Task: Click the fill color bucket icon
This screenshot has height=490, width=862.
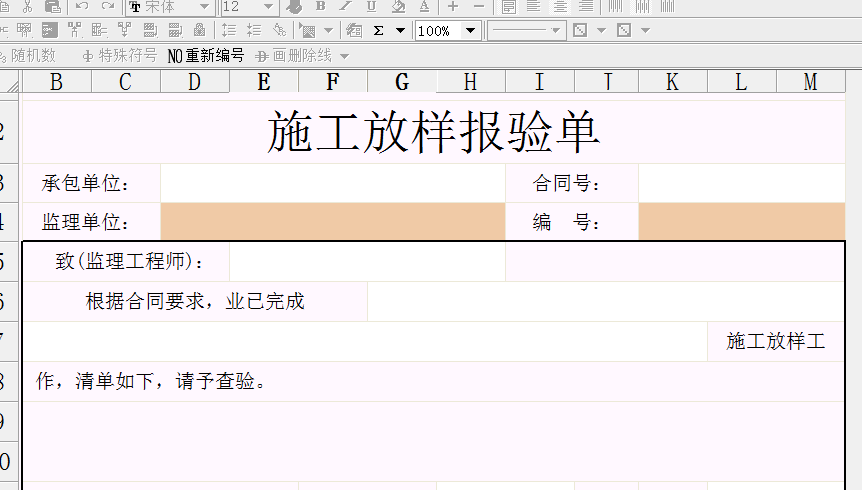Action: [399, 6]
